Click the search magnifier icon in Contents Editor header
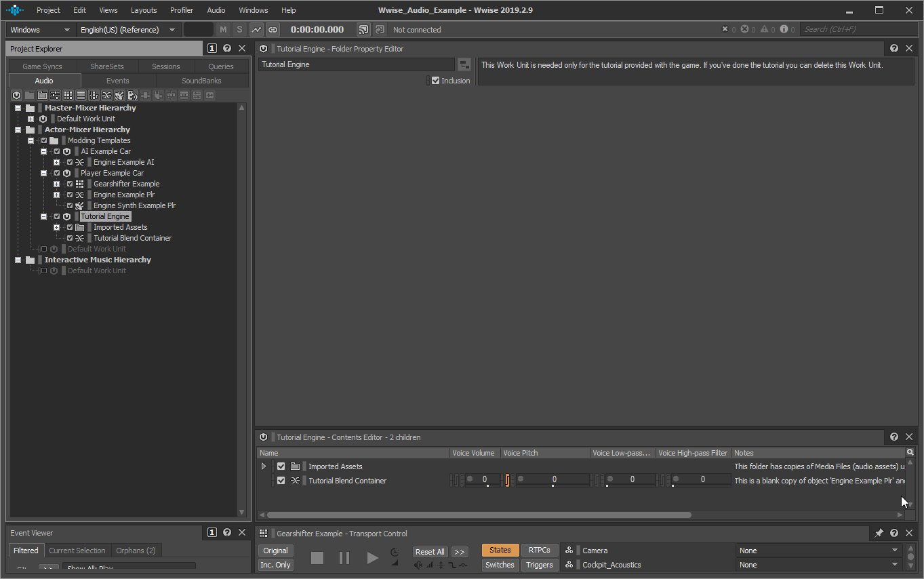This screenshot has width=924, height=579. tap(910, 452)
